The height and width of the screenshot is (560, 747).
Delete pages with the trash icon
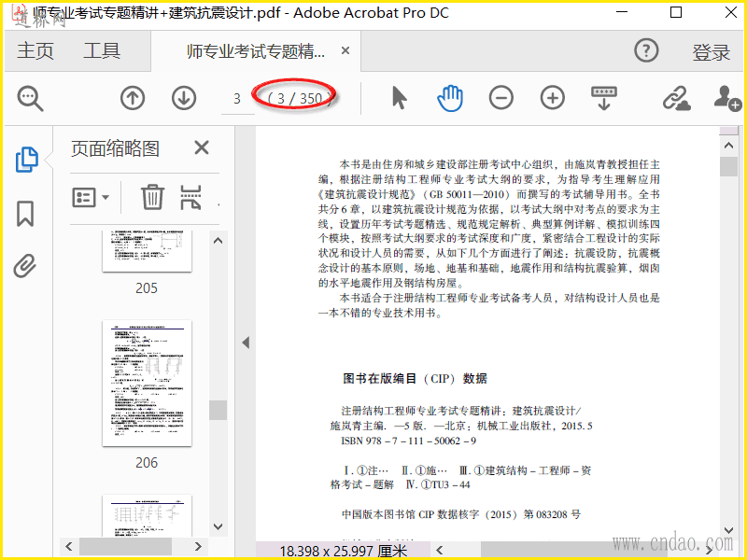coord(152,197)
